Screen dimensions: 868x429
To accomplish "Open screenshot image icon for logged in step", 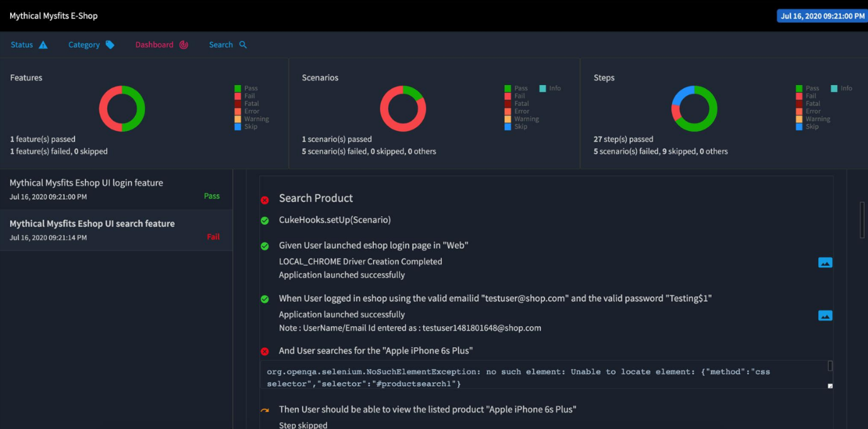I will (x=825, y=316).
